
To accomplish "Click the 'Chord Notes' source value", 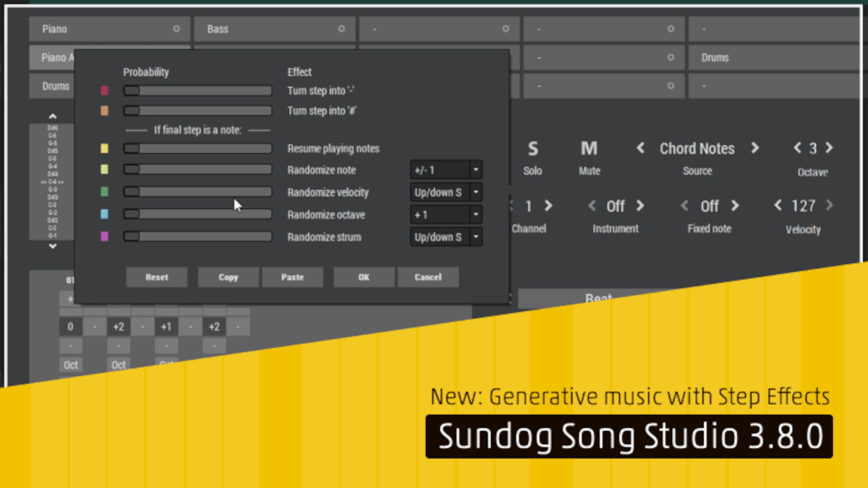I will click(697, 148).
